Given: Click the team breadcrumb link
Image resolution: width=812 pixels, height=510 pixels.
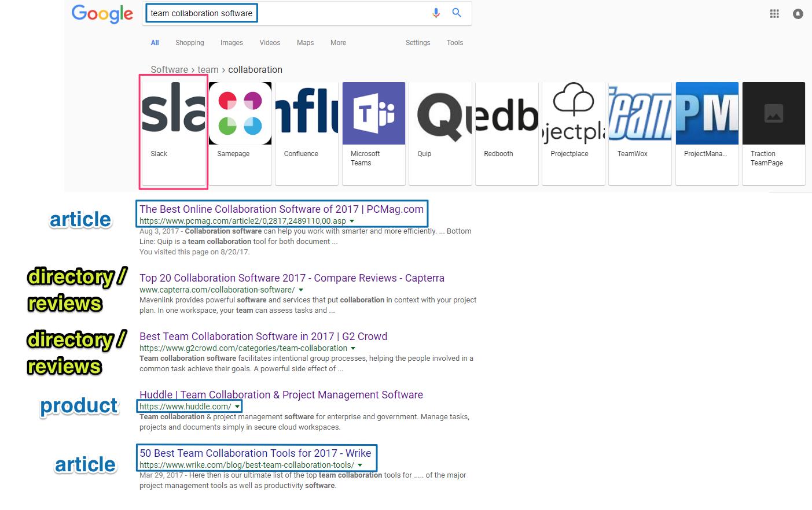Looking at the screenshot, I should (208, 70).
